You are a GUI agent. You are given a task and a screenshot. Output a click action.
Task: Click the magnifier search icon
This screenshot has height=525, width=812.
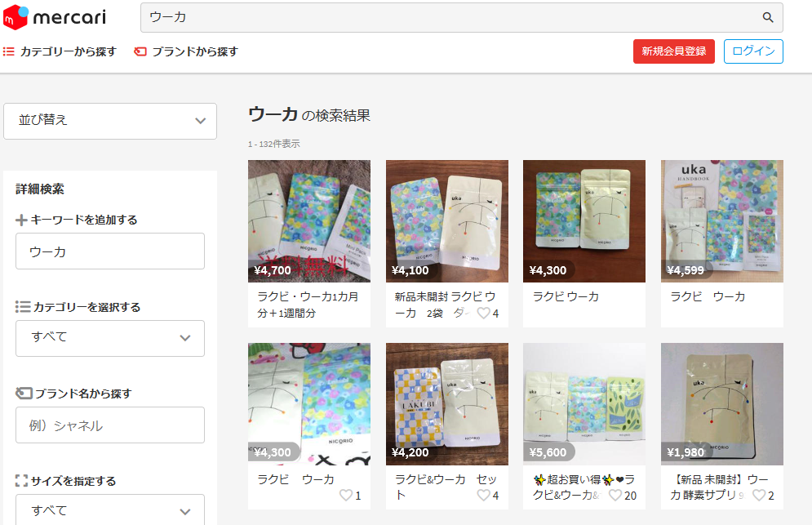point(768,17)
